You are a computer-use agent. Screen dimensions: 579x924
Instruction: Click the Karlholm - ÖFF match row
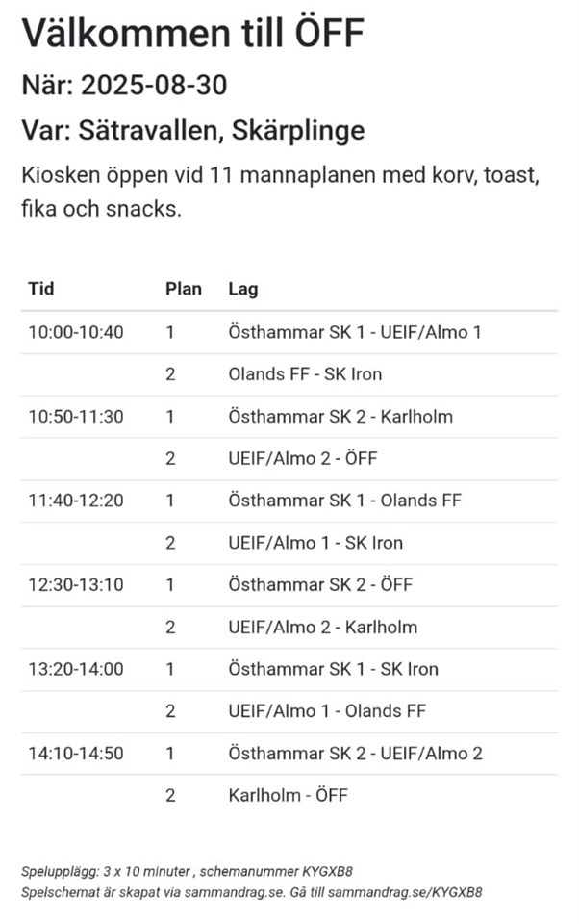[x=288, y=795]
